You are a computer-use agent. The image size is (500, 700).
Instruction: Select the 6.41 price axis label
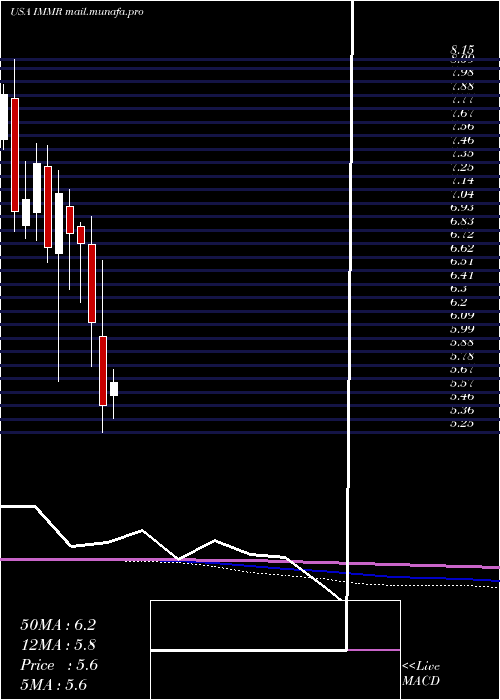(x=462, y=275)
